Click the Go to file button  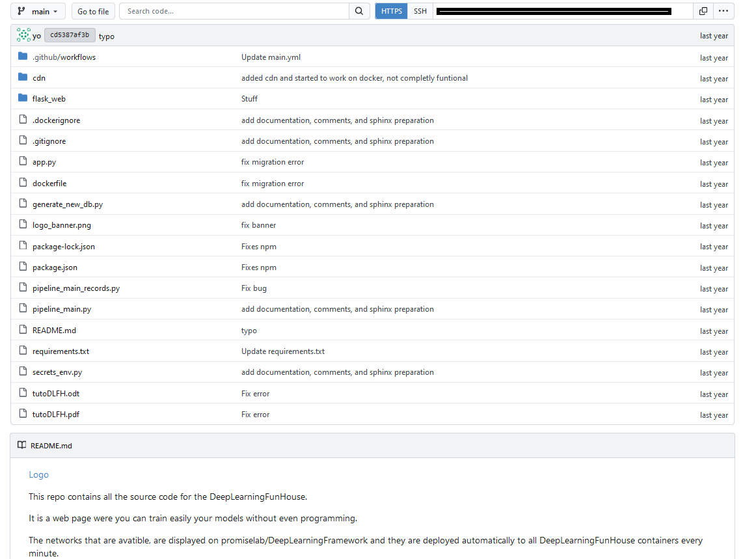(92, 11)
